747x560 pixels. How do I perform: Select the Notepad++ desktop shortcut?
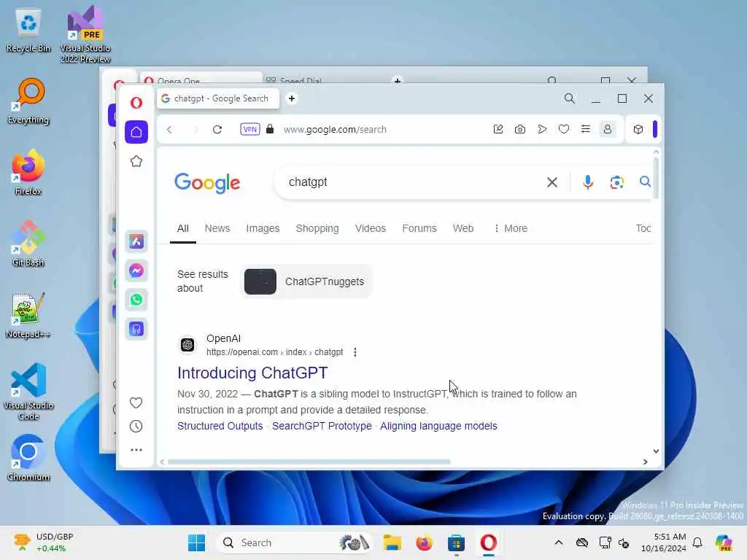pos(28,316)
